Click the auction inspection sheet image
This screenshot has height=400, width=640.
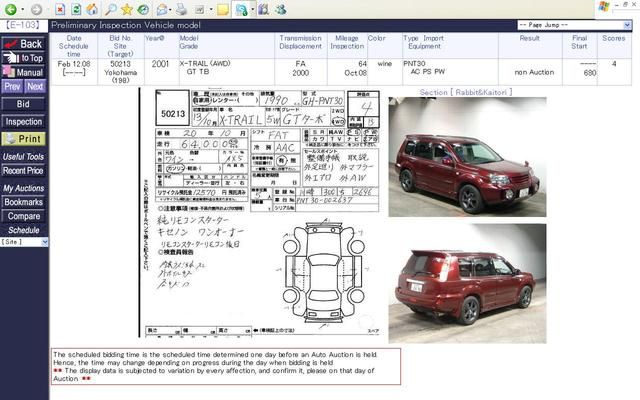point(260,213)
